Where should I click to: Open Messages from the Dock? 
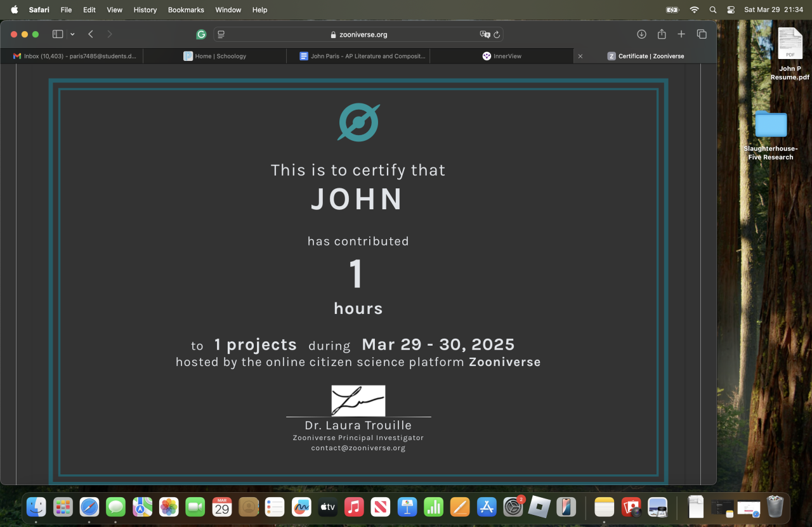[x=115, y=507]
